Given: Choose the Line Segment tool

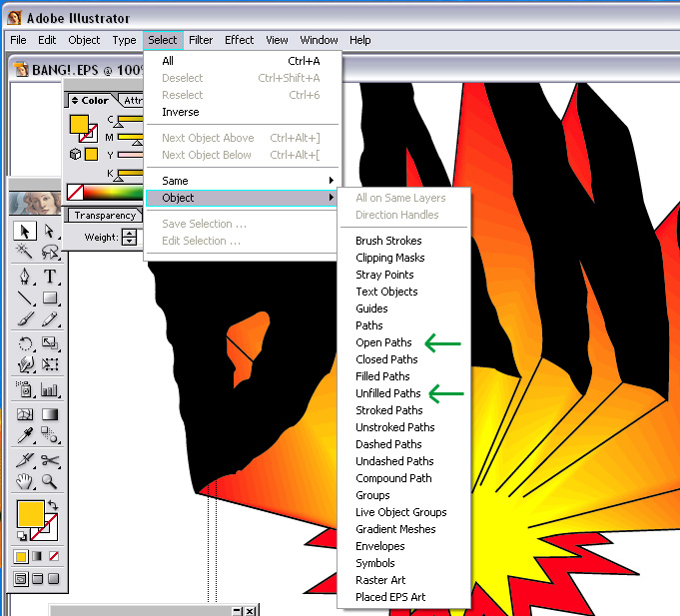Looking at the screenshot, I should [25, 299].
